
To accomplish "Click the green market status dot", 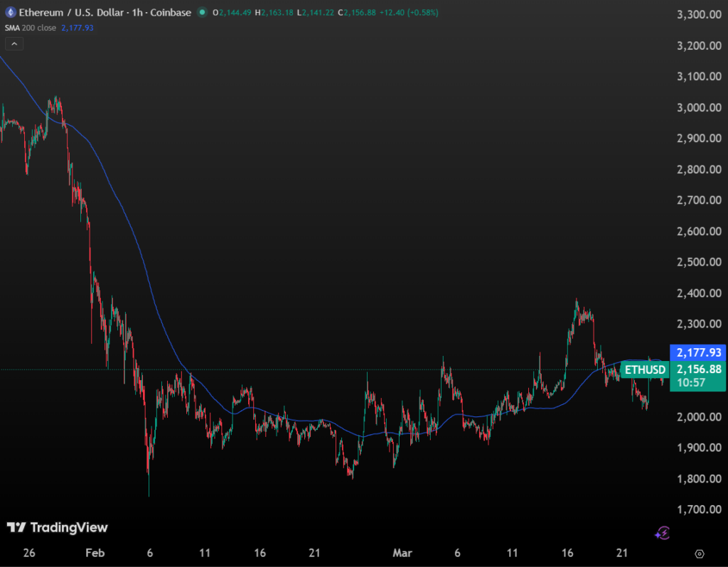I will point(203,13).
